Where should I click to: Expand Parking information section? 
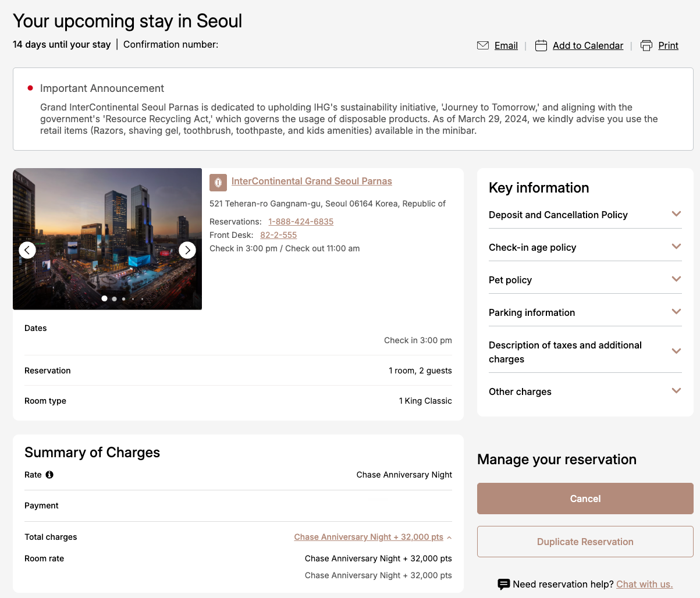(585, 312)
